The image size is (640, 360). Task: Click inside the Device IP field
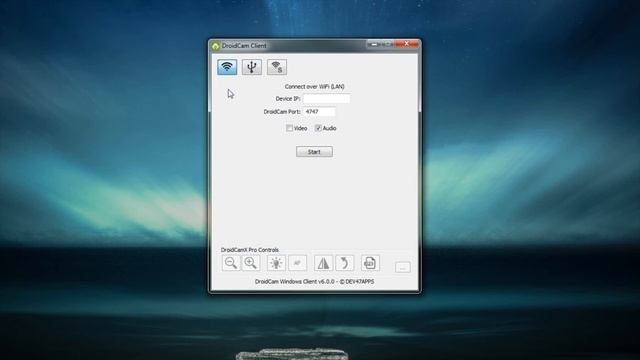pos(327,99)
